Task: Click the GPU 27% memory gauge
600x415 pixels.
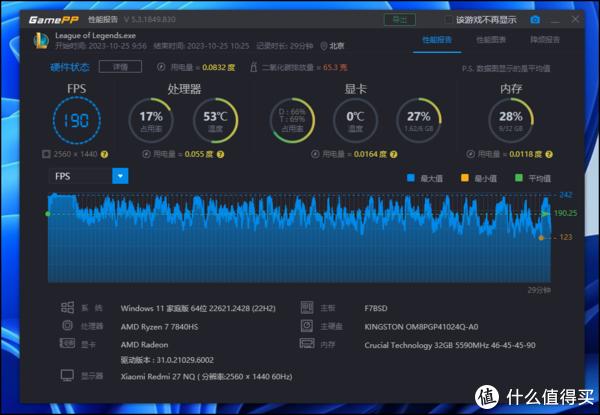Action: (419, 120)
